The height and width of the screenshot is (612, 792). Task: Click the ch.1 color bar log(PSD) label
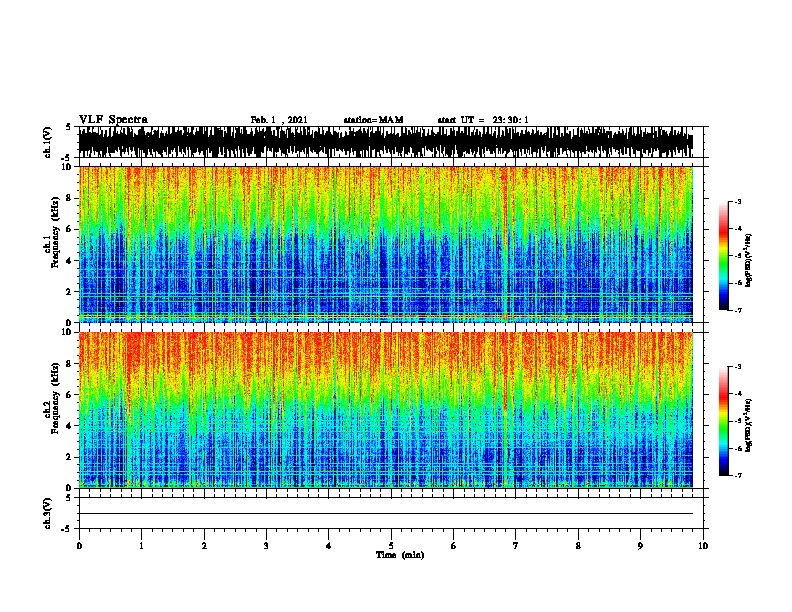[x=748, y=261]
